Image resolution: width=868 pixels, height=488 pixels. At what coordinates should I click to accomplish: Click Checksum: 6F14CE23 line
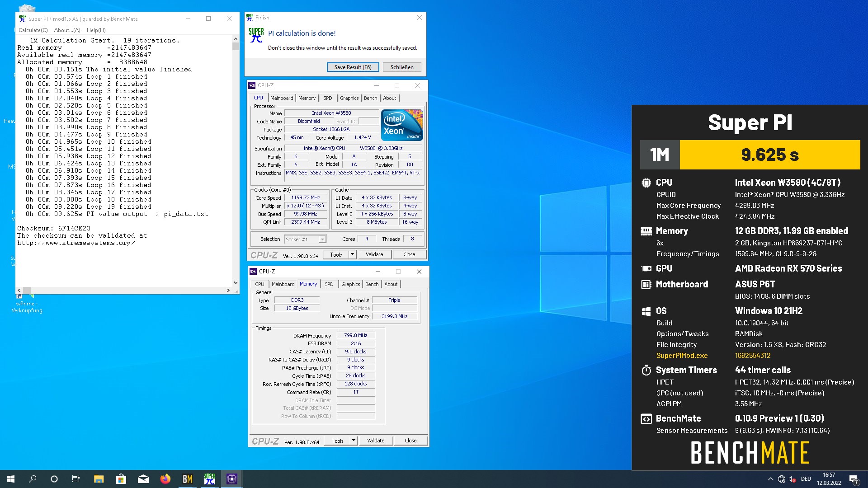coord(54,229)
